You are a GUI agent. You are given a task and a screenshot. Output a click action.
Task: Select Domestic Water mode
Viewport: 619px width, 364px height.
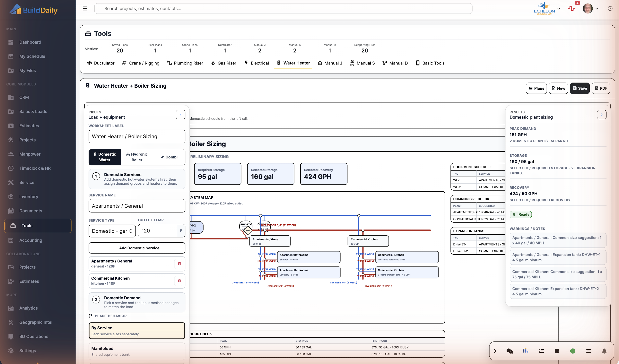click(x=105, y=157)
